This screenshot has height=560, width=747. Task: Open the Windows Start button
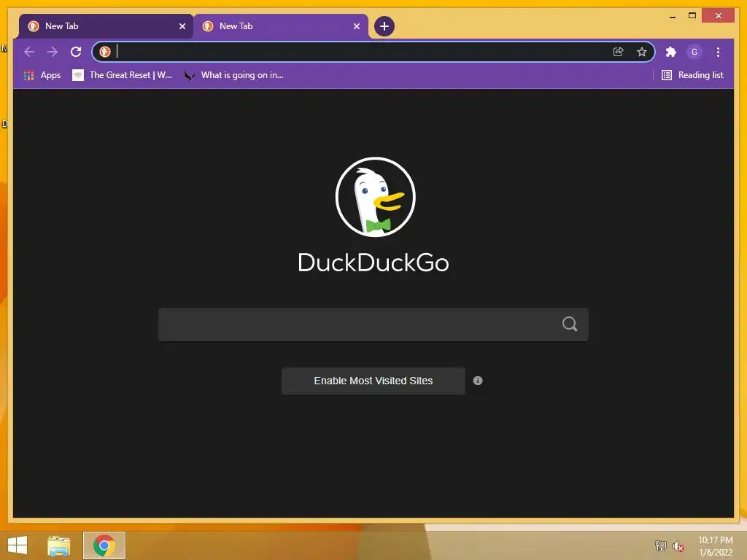tap(18, 545)
